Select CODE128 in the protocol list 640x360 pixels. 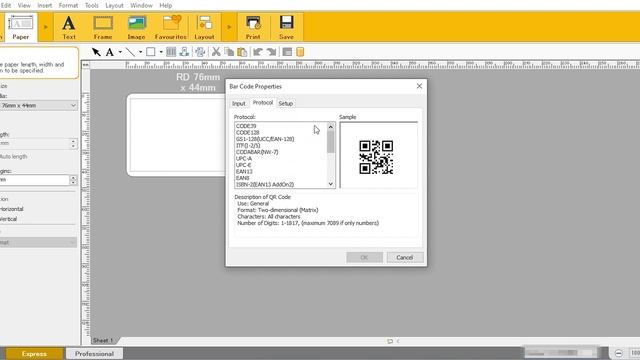point(247,133)
